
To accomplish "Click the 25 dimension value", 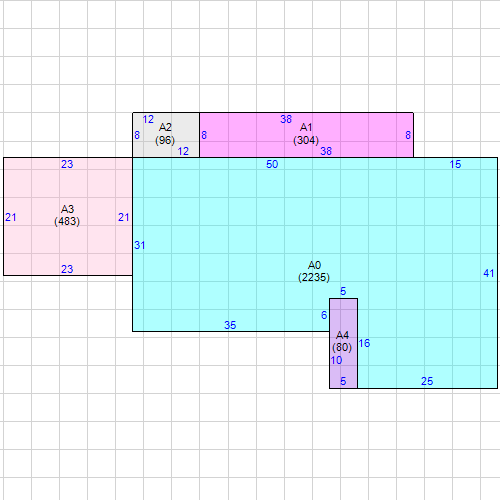I will tap(427, 381).
